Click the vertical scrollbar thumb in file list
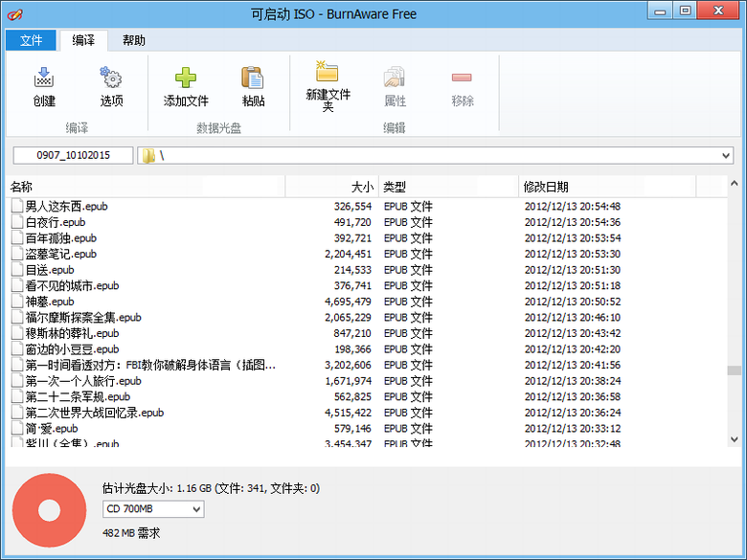Image resolution: width=747 pixels, height=560 pixels. click(x=734, y=370)
